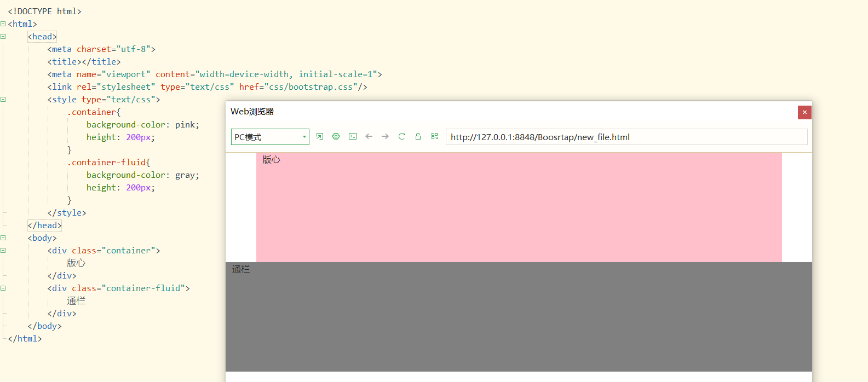Show the QR code icon
The height and width of the screenshot is (382, 868).
point(435,136)
